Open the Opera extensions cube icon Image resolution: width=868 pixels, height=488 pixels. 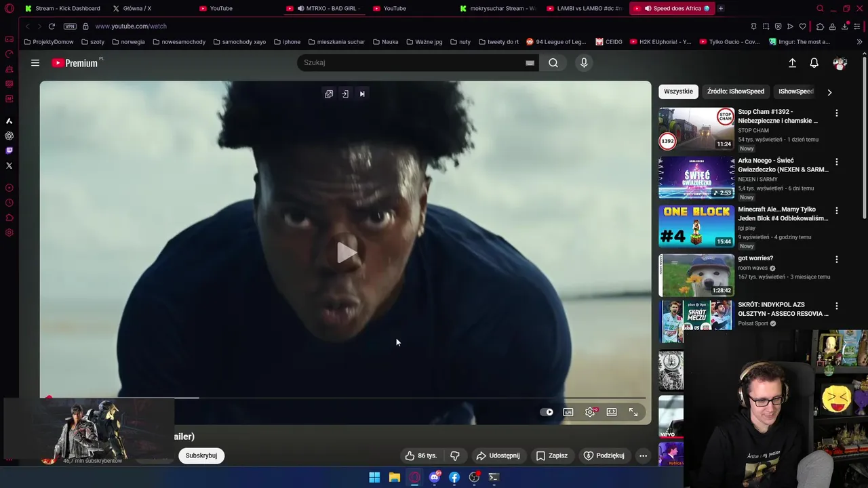point(820,26)
